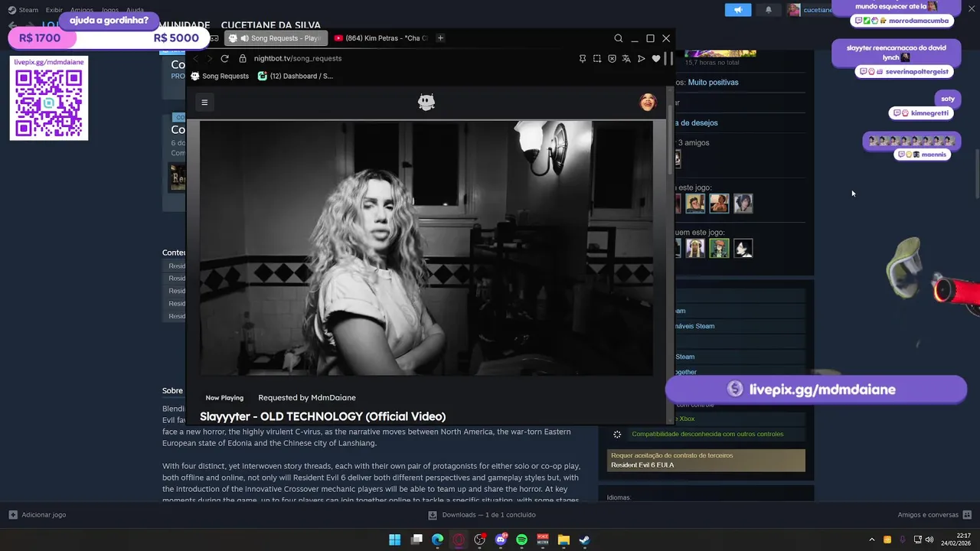Screen dimensions: 980x551
Task: Go back in the Opera browser
Action: pos(196,58)
